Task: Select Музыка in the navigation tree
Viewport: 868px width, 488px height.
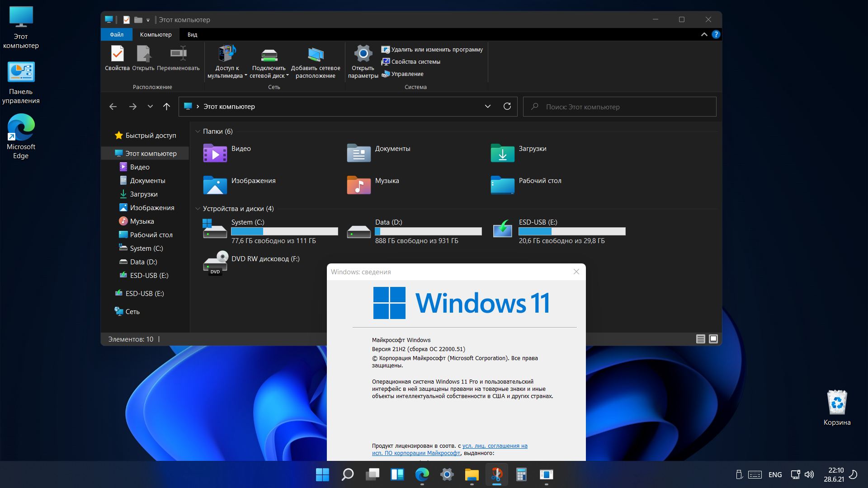Action: (x=137, y=221)
